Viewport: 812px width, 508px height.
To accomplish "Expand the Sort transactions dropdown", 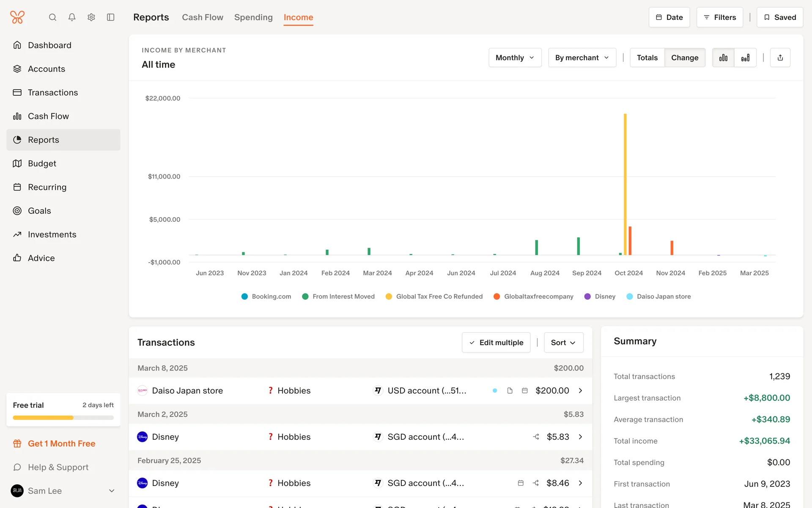I will tap(563, 342).
